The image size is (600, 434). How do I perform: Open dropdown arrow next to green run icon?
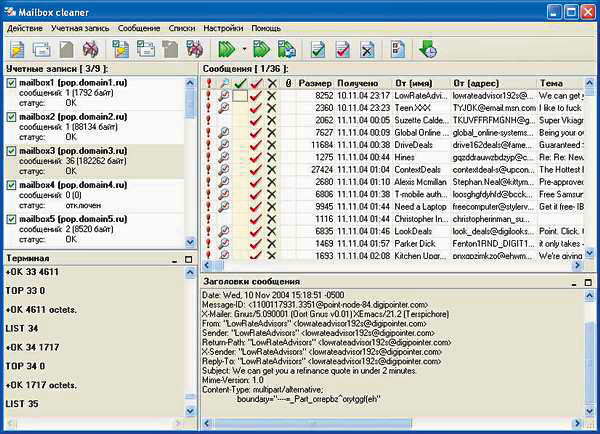244,49
